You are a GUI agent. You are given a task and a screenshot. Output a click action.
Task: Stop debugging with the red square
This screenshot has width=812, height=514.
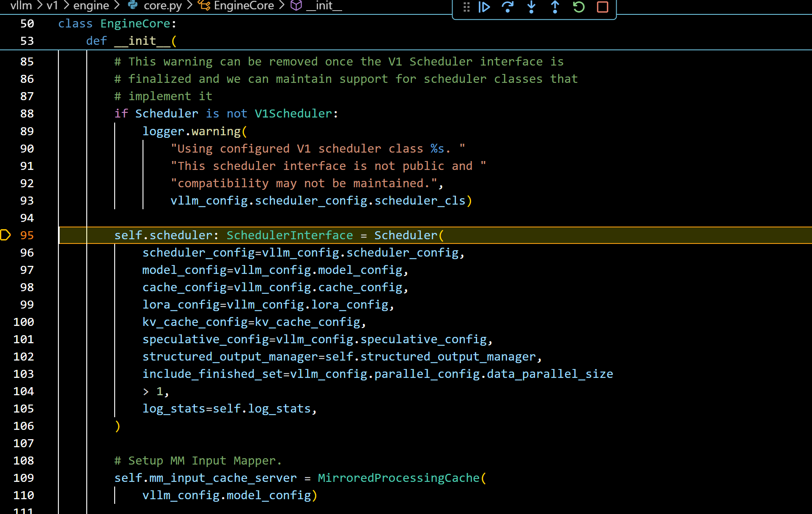(602, 7)
